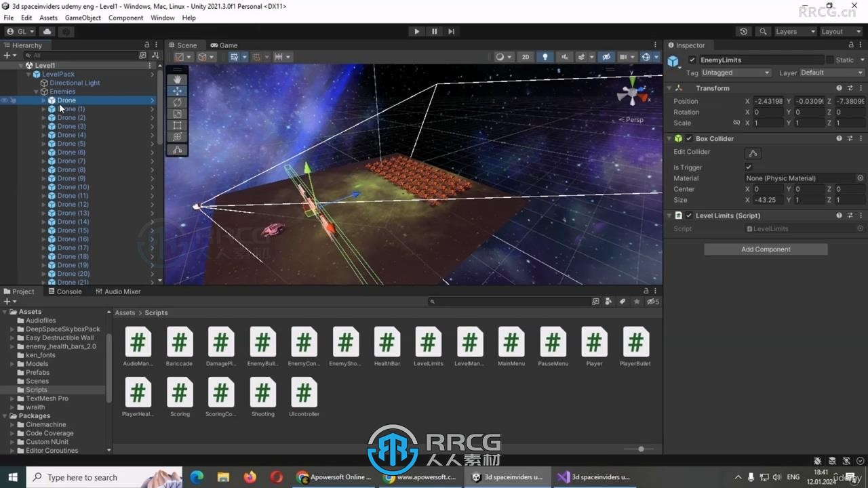The image size is (868, 488).
Task: Open Transform component help icon
Action: coord(839,88)
